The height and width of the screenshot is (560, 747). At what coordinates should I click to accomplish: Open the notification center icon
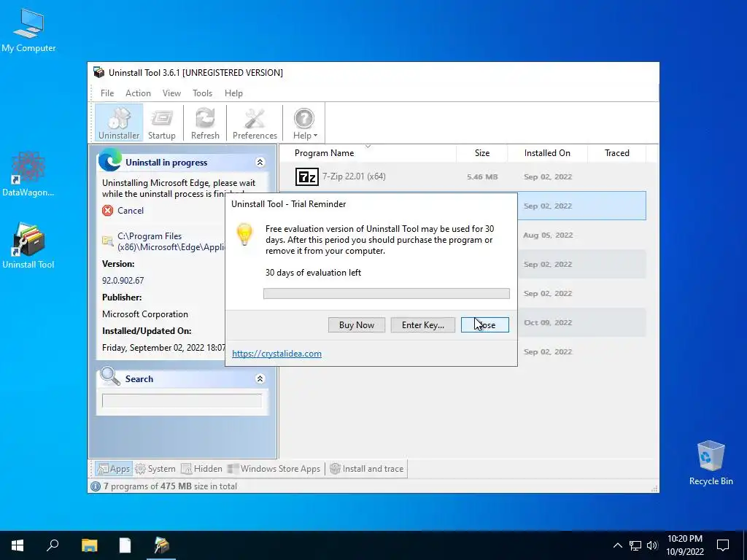pyautogui.click(x=723, y=545)
